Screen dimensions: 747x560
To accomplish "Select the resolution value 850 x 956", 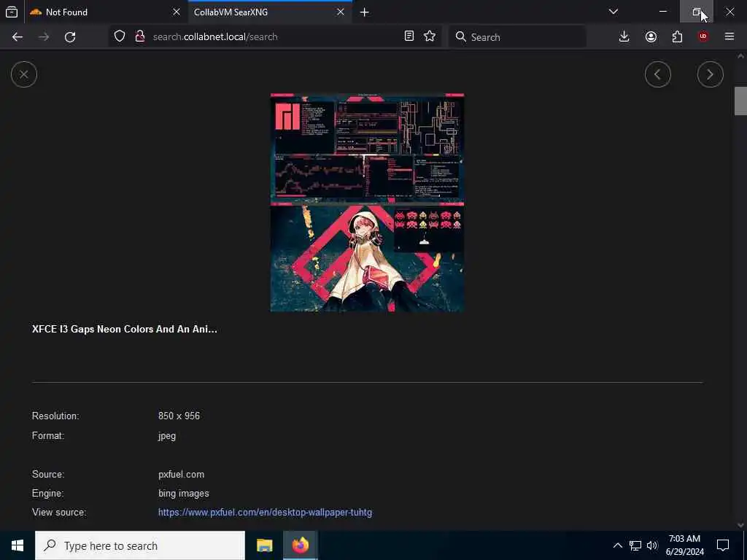I will point(179,416).
